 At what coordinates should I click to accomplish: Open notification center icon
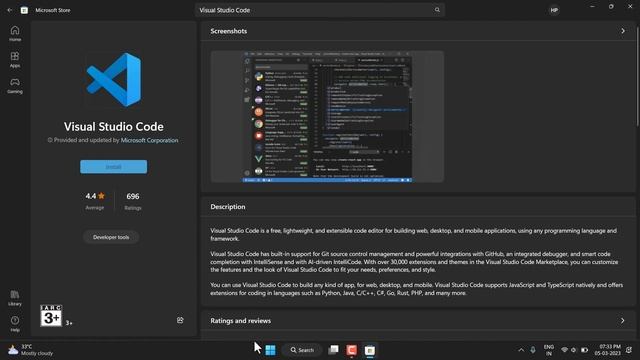629,350
